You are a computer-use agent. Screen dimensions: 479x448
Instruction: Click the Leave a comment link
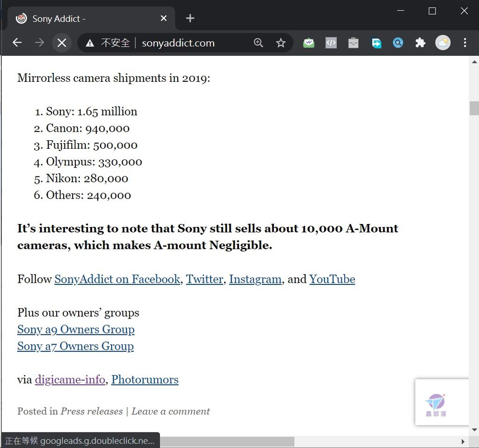pos(170,412)
